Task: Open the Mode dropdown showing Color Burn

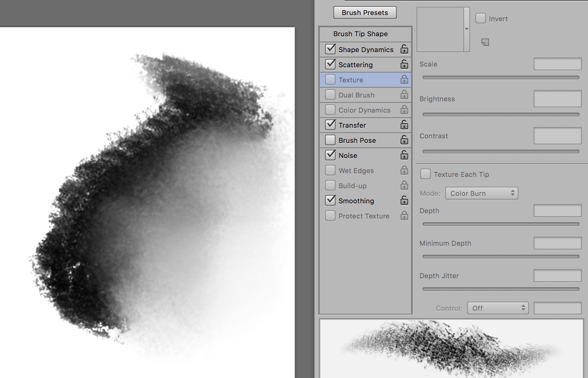Action: point(481,193)
